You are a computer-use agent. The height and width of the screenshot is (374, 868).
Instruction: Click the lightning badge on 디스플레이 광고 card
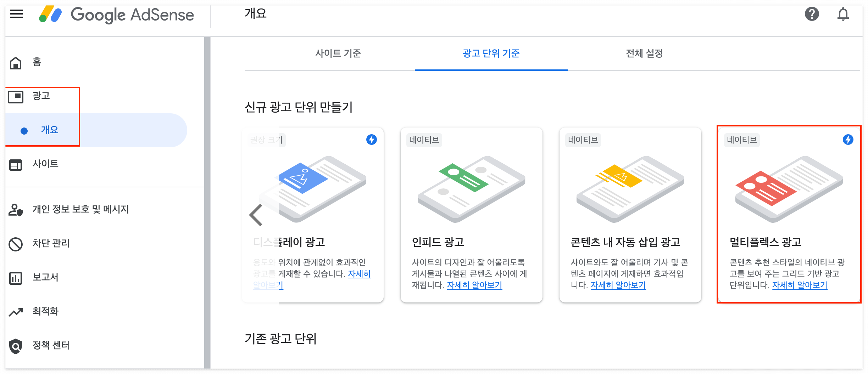pos(371,140)
